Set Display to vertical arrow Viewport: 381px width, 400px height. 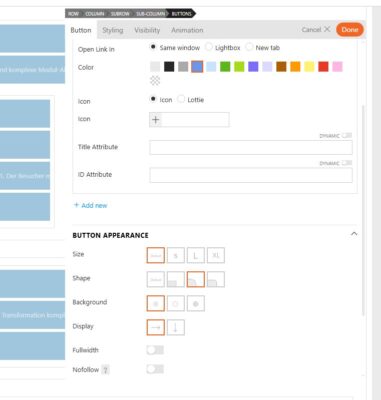pos(176,327)
